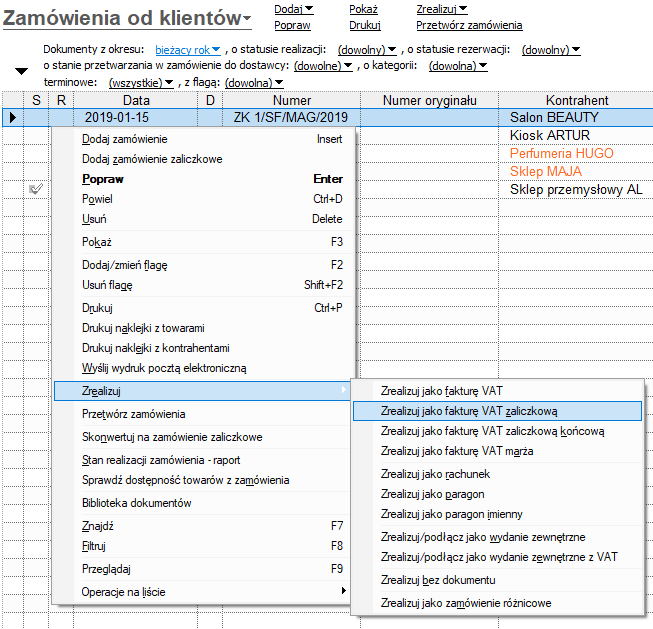Open the Dodaj dropdown in the toolbar
653x629 pixels.
click(x=294, y=9)
